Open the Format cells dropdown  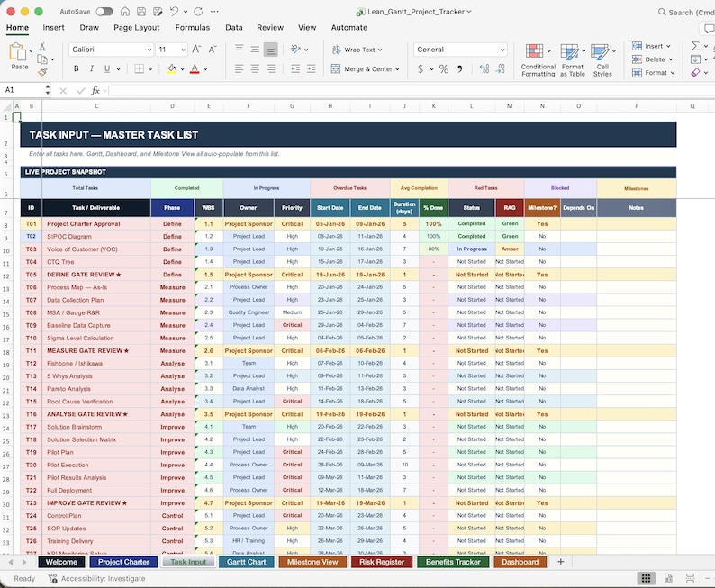653,72
